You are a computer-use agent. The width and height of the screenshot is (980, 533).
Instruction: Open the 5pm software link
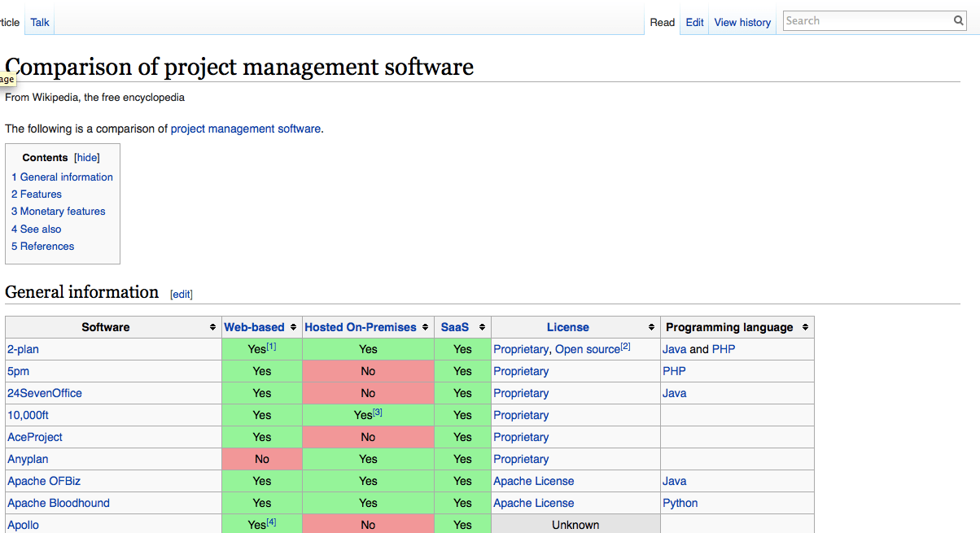click(18, 371)
